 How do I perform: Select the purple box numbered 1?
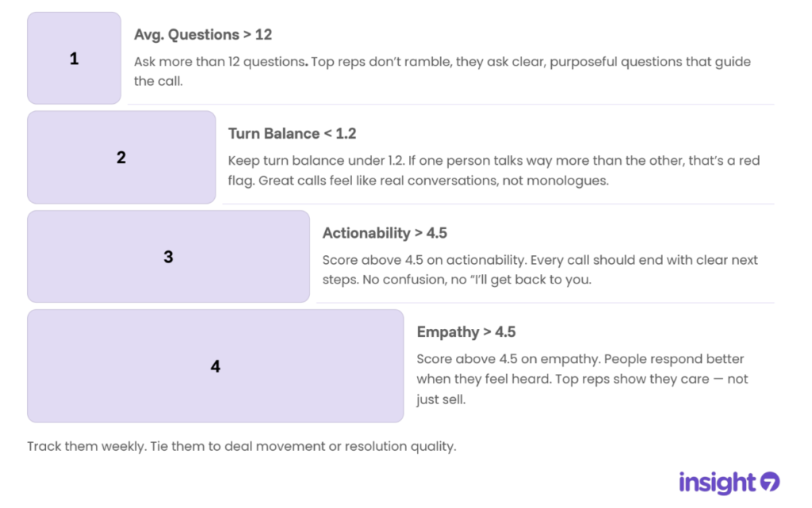(74, 59)
